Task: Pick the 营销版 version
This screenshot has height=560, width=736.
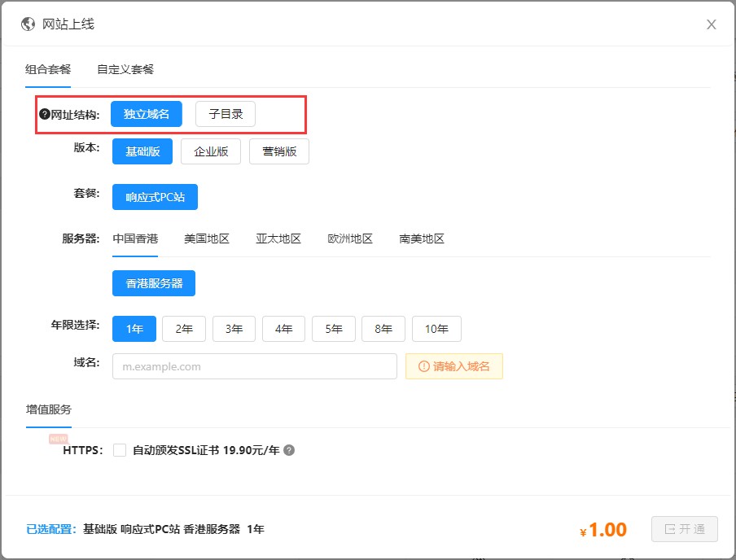Action: pyautogui.click(x=279, y=151)
